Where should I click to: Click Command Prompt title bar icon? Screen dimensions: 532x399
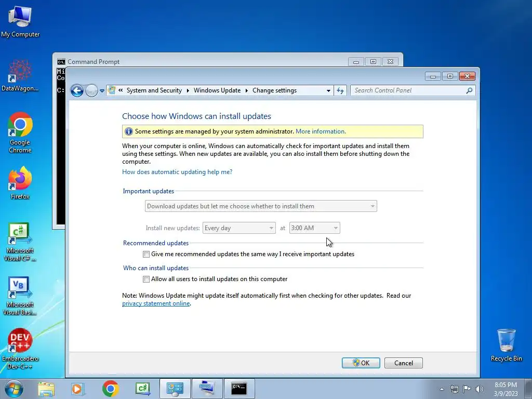[61, 62]
